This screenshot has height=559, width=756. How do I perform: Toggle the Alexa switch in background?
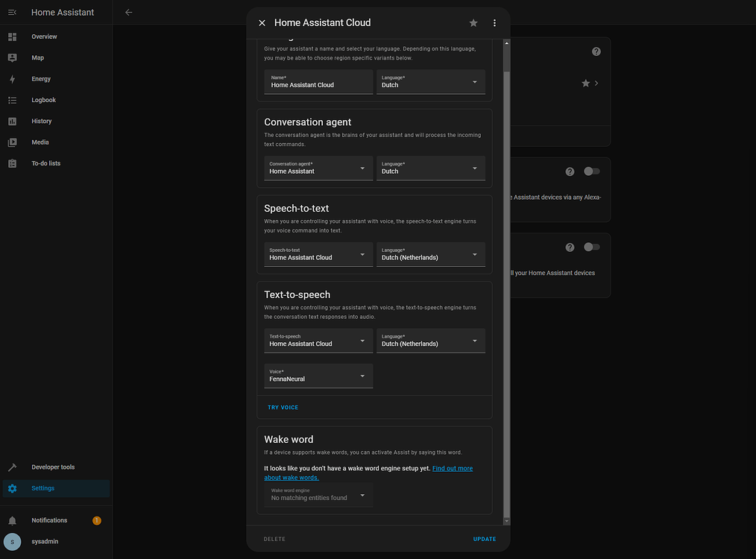point(591,171)
